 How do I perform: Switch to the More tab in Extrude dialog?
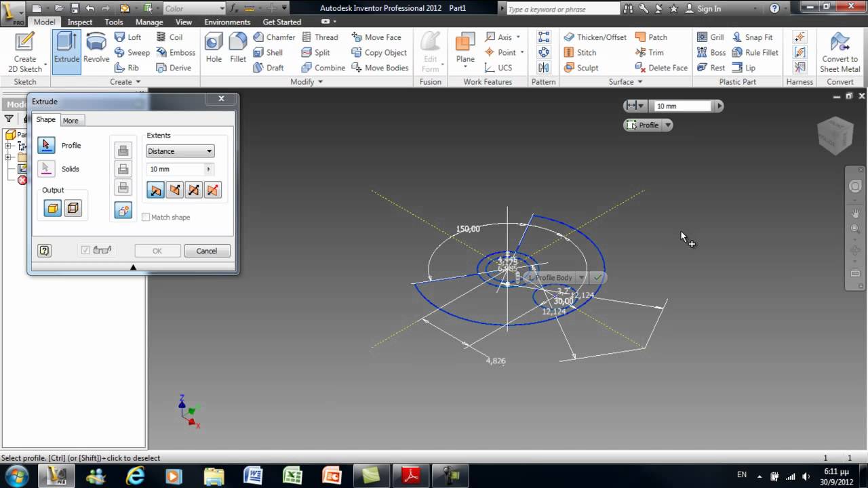pyautogui.click(x=71, y=121)
